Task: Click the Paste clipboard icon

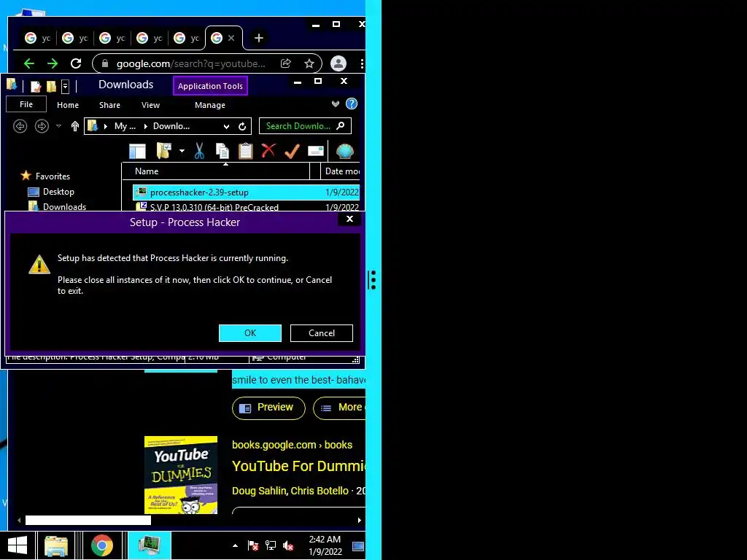Action: tap(245, 151)
